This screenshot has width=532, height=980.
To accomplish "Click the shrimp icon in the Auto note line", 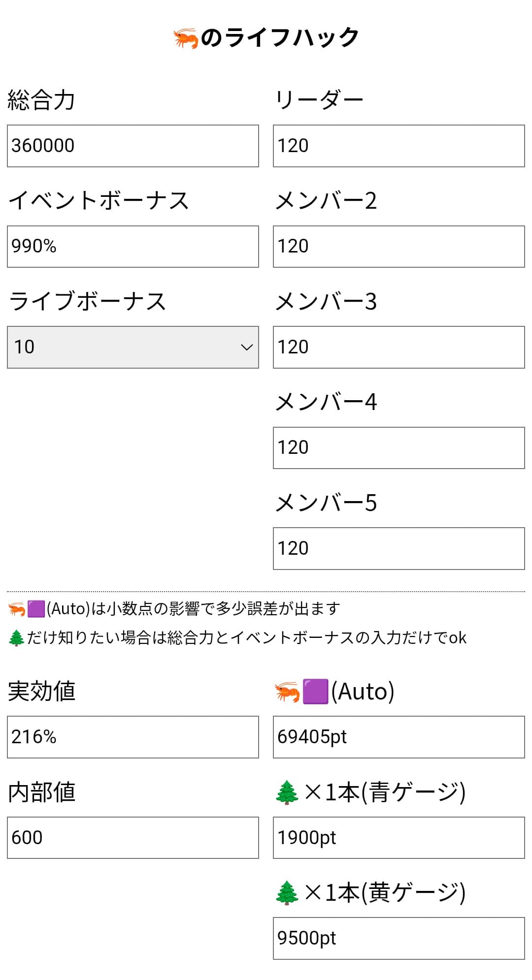I will coord(17,609).
